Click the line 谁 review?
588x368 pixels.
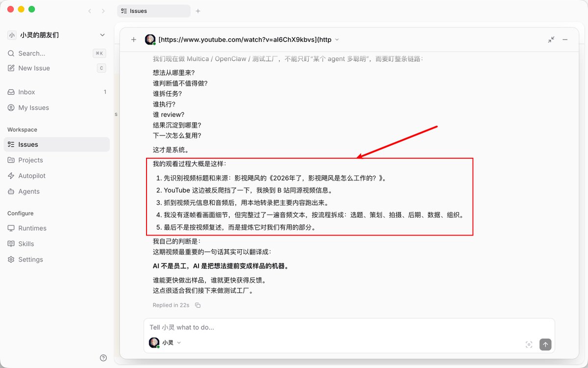(x=169, y=115)
